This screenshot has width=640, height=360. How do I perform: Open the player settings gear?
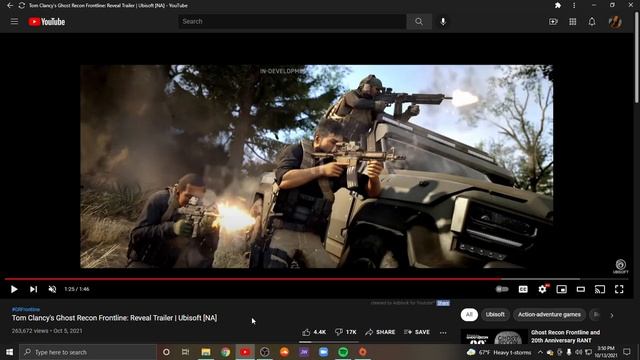click(542, 289)
